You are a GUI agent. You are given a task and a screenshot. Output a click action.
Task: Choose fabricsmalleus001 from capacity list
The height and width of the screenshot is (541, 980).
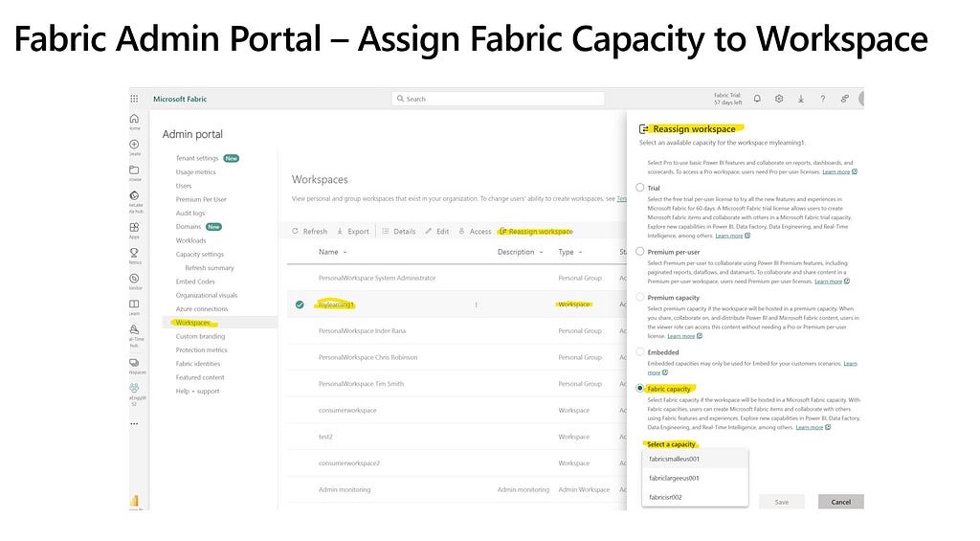tap(695, 459)
